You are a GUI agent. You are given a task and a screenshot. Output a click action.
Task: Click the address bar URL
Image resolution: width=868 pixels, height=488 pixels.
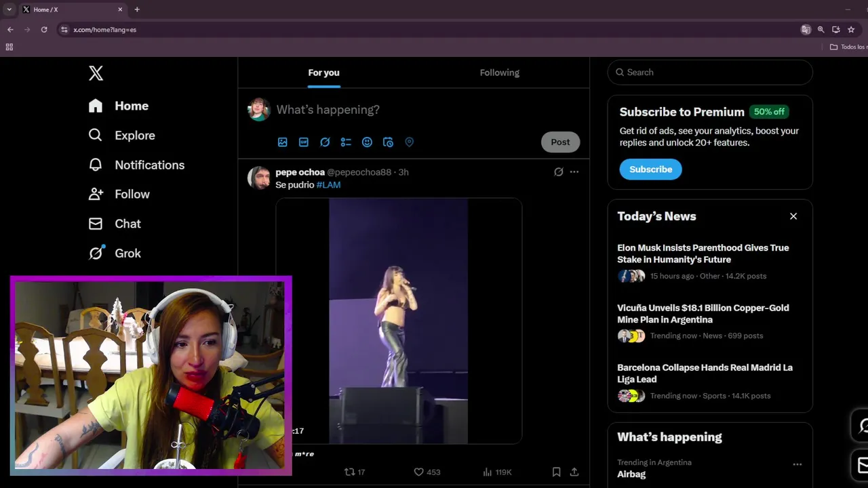(104, 30)
